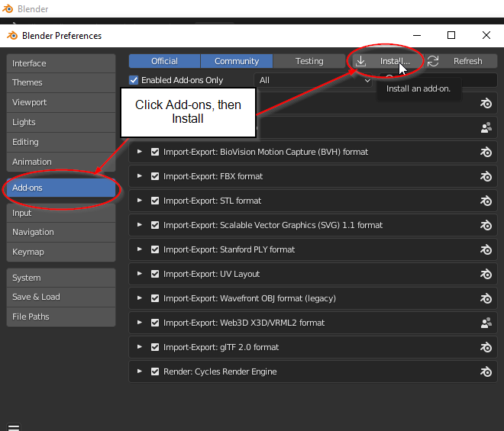Click Blender logo icon on SVG row
This screenshot has width=504, height=431.
[486, 225]
